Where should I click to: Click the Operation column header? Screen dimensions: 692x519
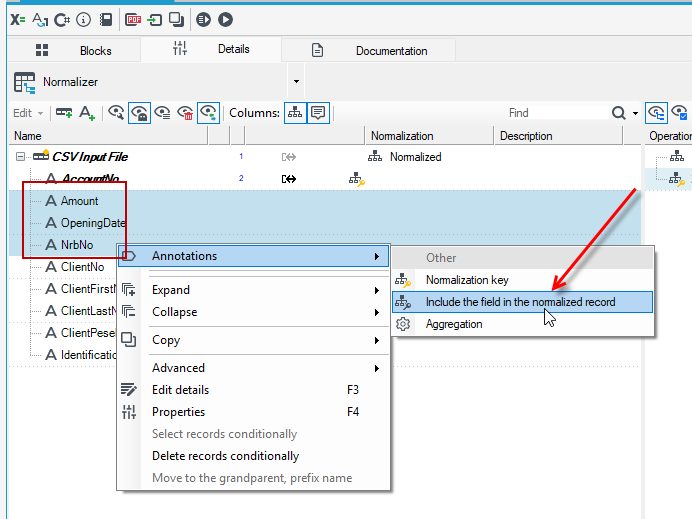pos(668,136)
